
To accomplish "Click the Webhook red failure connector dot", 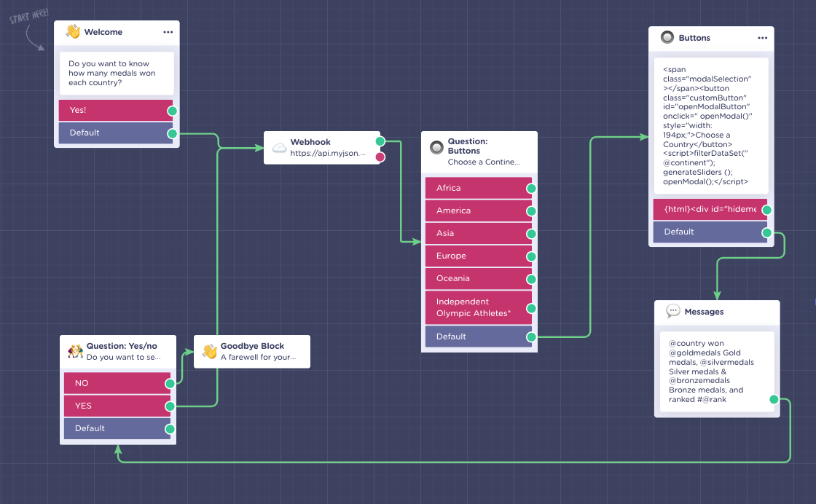I will coord(380,157).
